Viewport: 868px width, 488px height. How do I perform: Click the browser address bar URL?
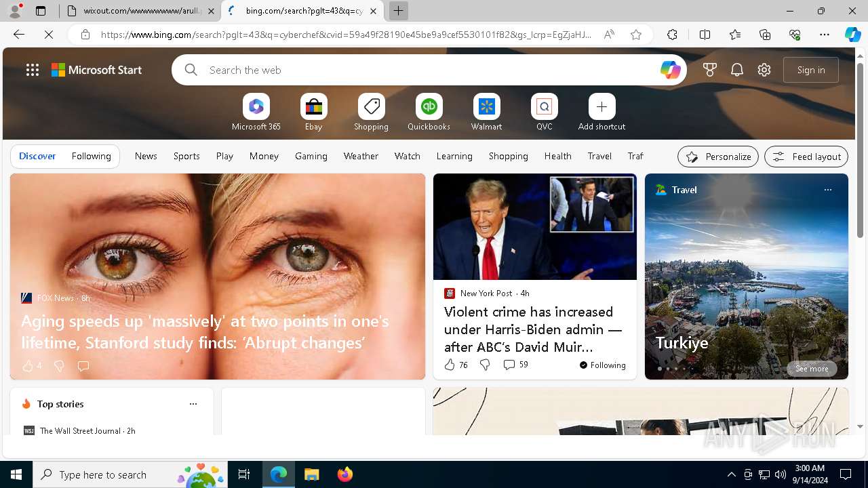(346, 35)
